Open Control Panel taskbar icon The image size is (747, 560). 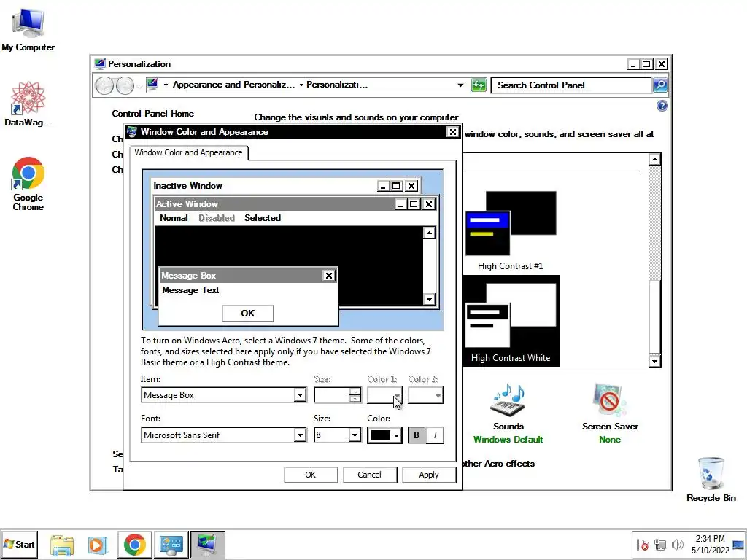(171, 544)
